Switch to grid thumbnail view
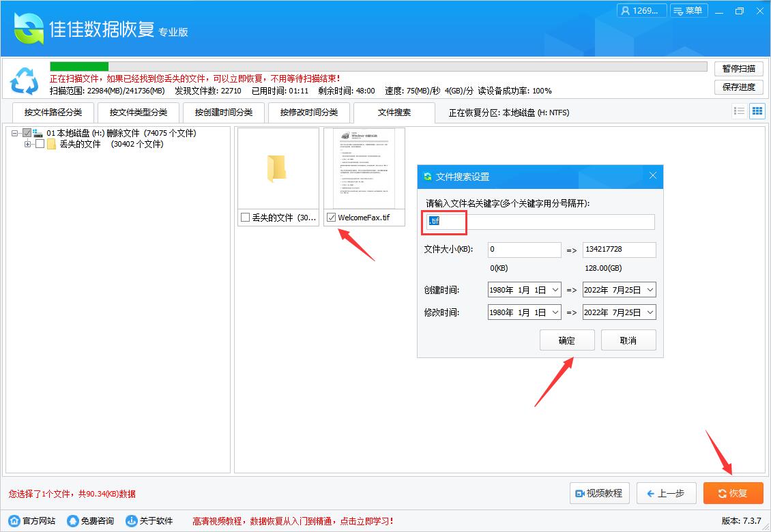This screenshot has height=532, width=771. [757, 110]
